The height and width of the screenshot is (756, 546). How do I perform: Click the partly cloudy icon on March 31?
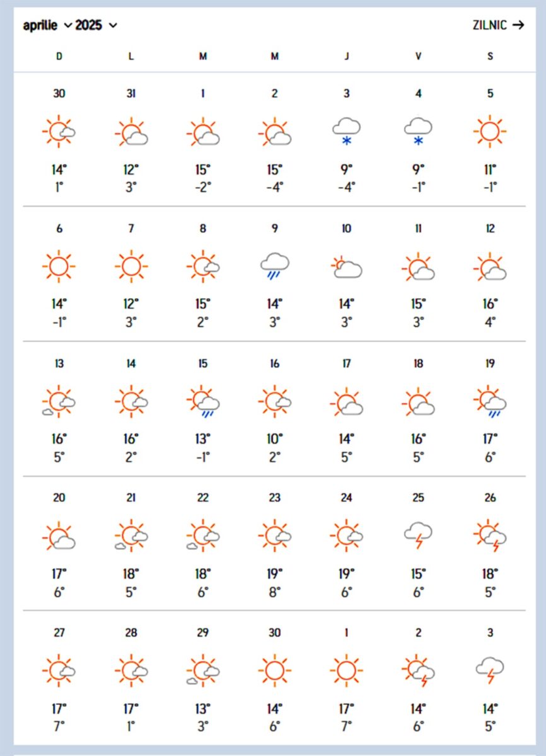pos(131,132)
